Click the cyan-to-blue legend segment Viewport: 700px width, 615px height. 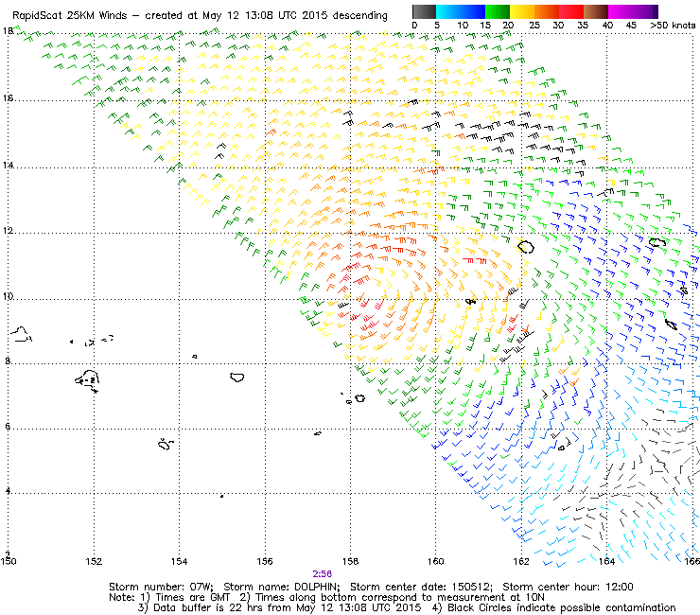tap(461, 11)
